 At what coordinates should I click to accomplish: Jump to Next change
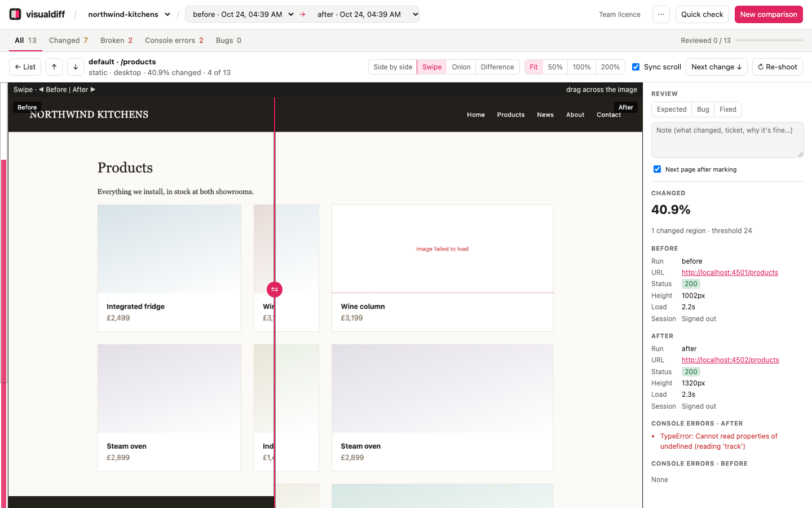pyautogui.click(x=717, y=67)
